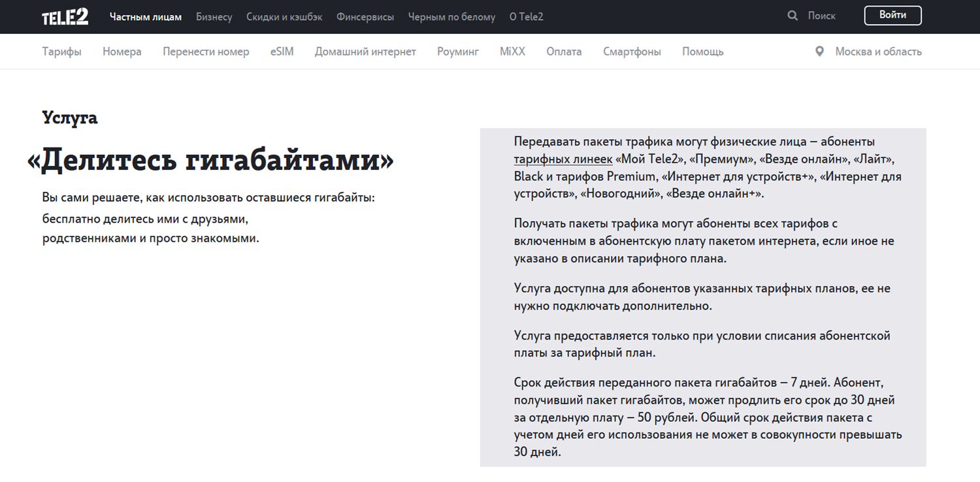Click paragraph starting Получать пакеты трафика

(704, 241)
